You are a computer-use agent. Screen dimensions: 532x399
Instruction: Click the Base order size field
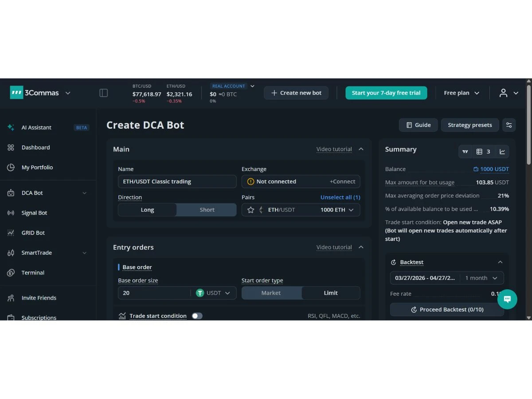coord(154,293)
